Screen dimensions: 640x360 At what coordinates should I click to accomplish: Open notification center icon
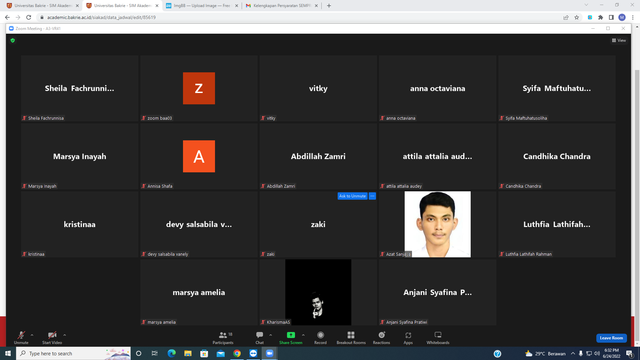629,353
